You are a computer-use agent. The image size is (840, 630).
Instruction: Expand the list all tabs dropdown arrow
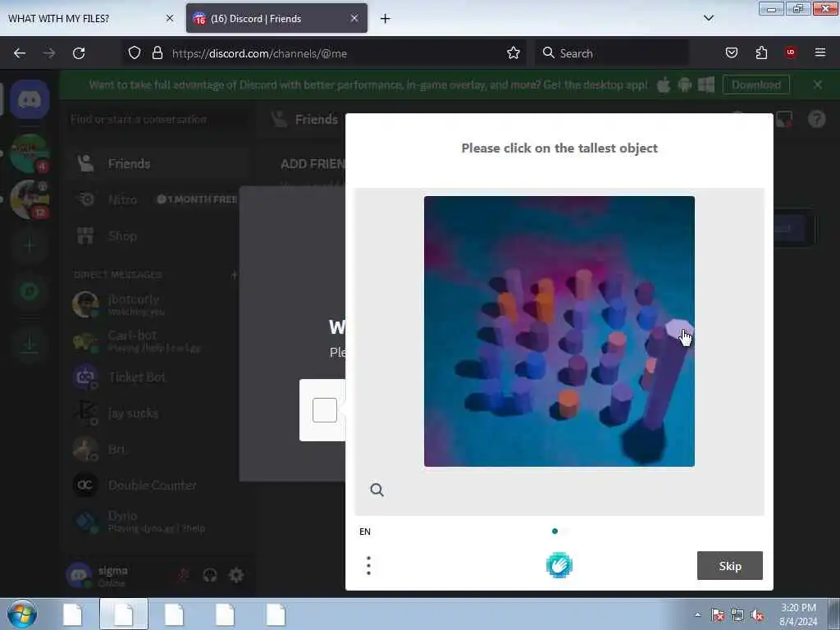[x=708, y=18]
